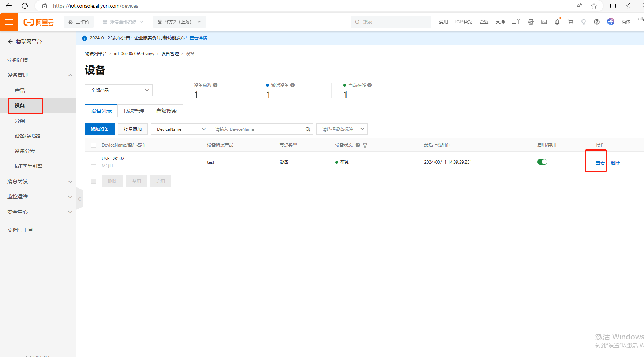Image resolution: width=644 pixels, height=357 pixels.
Task: Open the shopping cart icon
Action: (570, 22)
